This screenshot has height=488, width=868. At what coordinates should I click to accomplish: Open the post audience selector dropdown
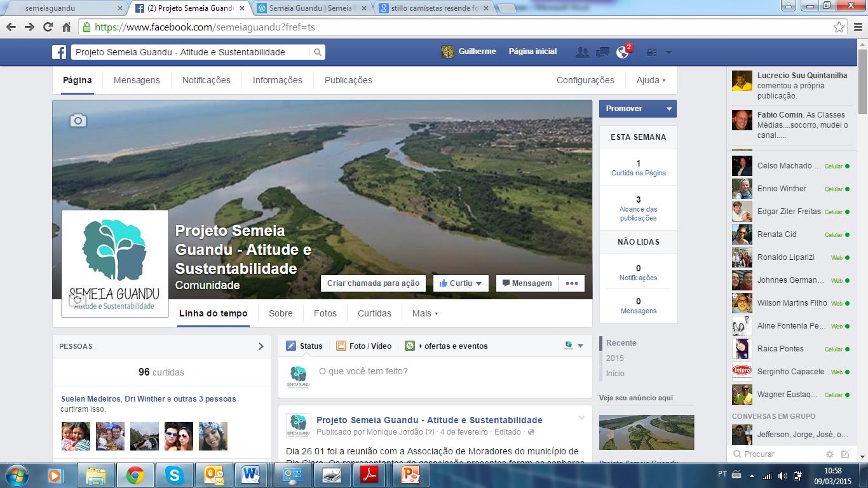(x=574, y=346)
